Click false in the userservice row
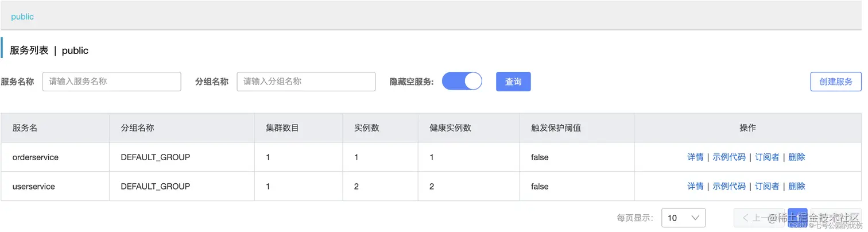This screenshot has height=232, width=868. coord(540,186)
